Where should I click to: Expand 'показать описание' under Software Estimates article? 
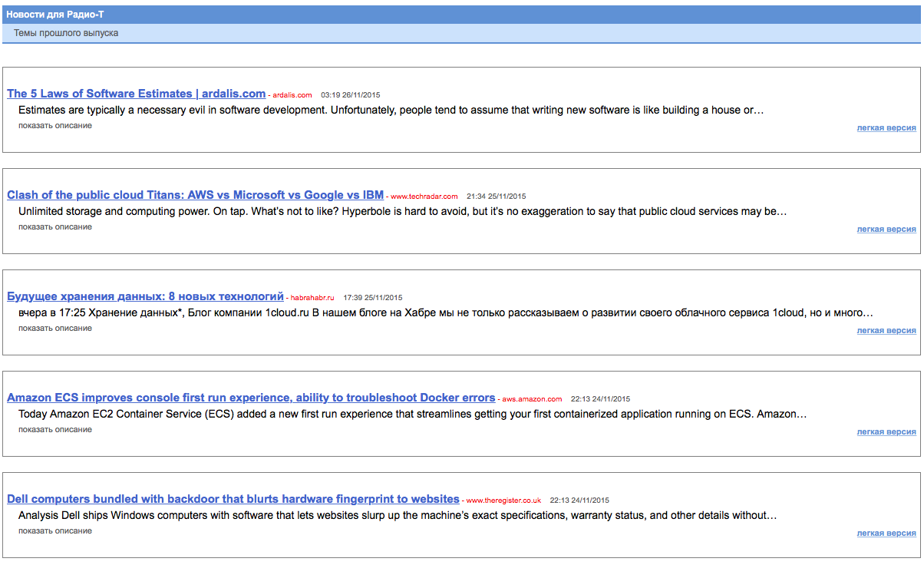[x=55, y=126]
